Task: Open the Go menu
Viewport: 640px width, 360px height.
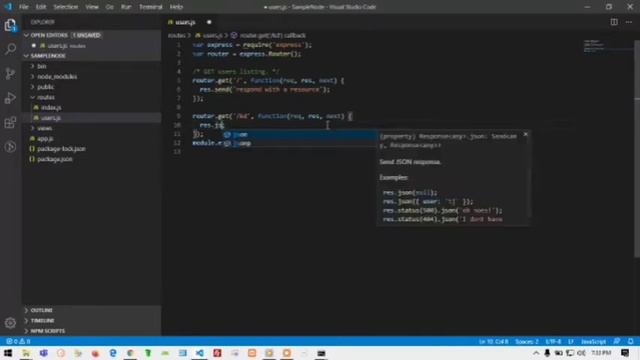Action: pyautogui.click(x=109, y=7)
